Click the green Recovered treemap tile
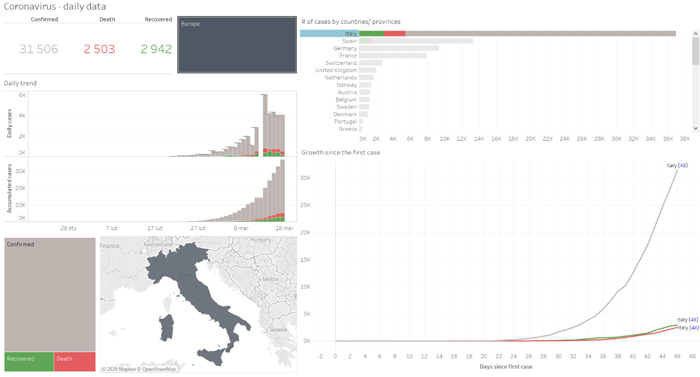The height and width of the screenshot is (377, 700). [29, 361]
